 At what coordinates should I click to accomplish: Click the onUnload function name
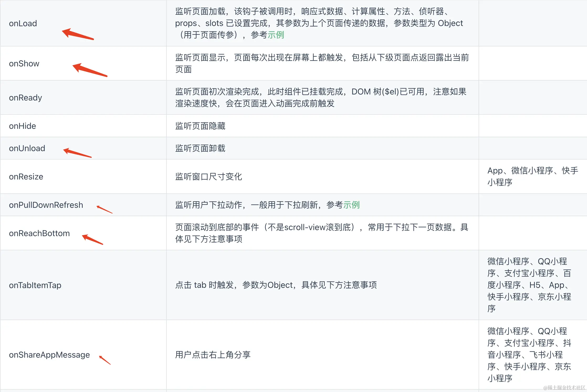27,148
